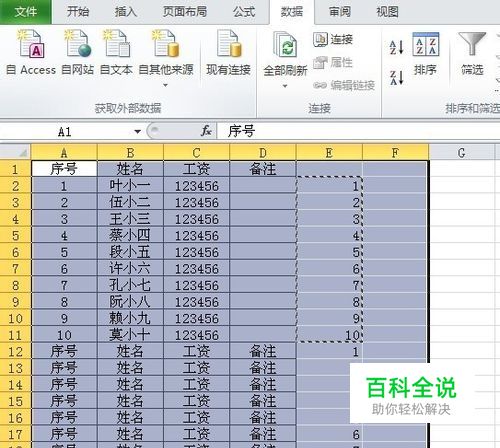Click cell E17 containing 6

coord(329,434)
